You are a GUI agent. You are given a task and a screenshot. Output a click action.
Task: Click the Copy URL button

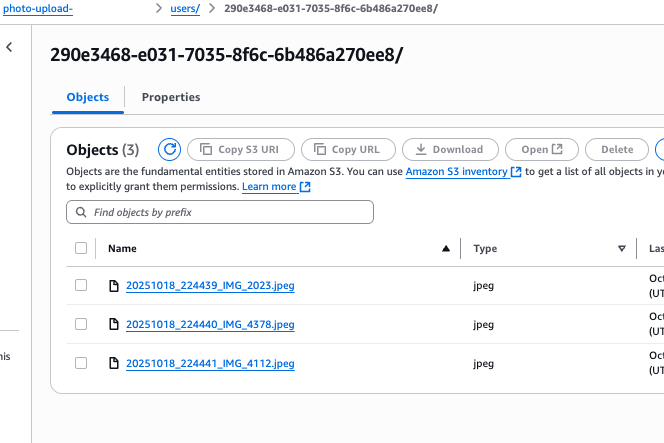[347, 150]
